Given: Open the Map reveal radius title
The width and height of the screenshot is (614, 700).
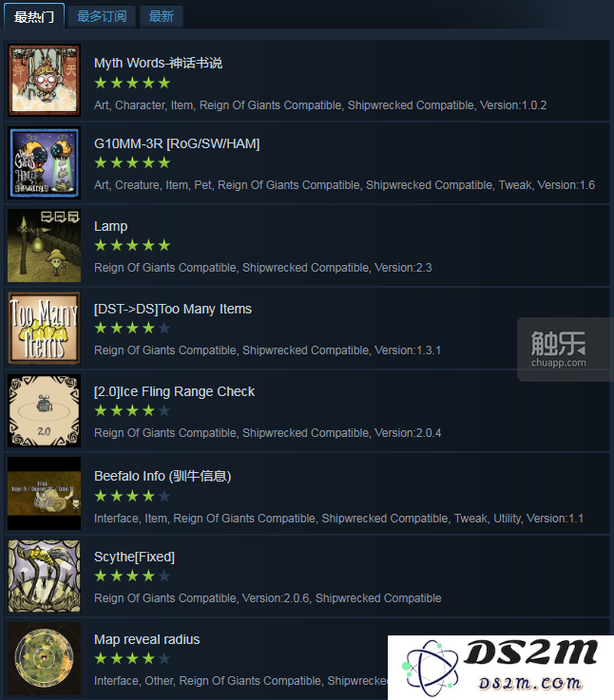Looking at the screenshot, I should click(147, 639).
